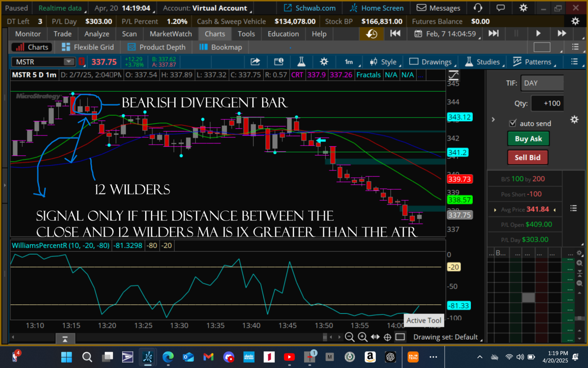Open the studies flask icon in chart toolbar
The image size is (588, 368).
point(301,62)
